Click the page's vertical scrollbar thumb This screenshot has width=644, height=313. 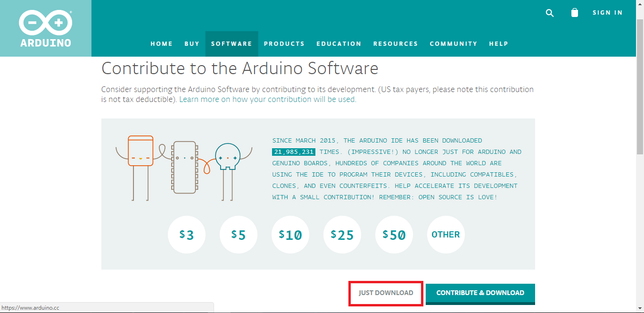point(640,86)
